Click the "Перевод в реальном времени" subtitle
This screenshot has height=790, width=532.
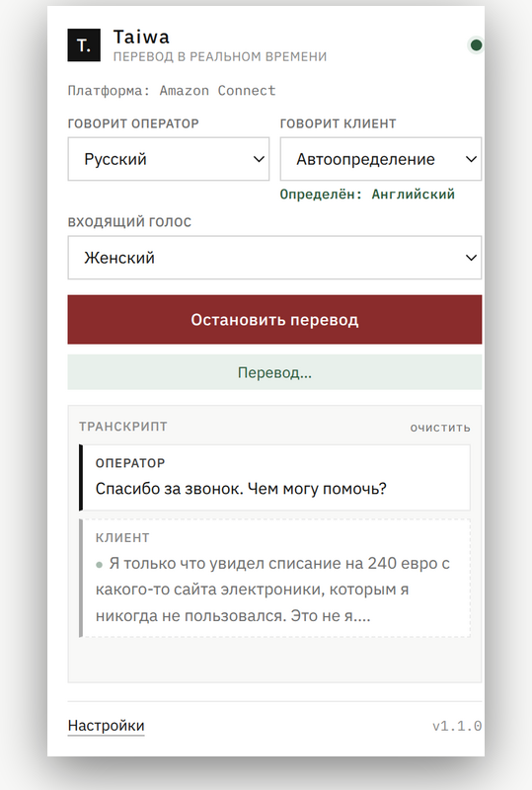pos(220,56)
